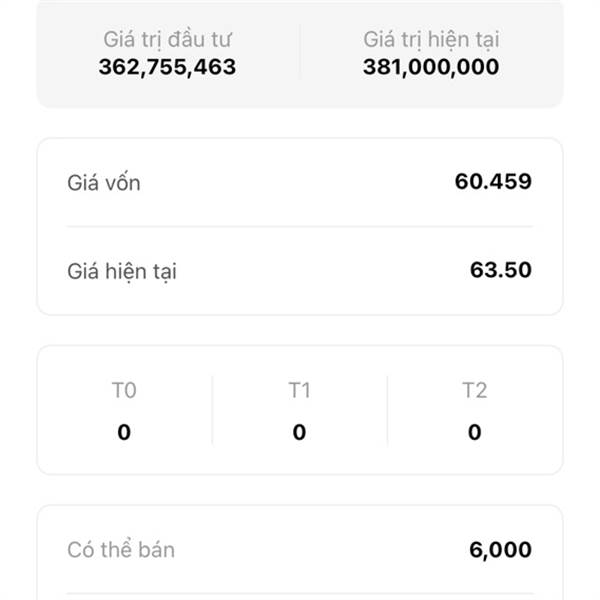Click the "Giá hiện tại" label
The width and height of the screenshot is (600, 600).
click(122, 271)
